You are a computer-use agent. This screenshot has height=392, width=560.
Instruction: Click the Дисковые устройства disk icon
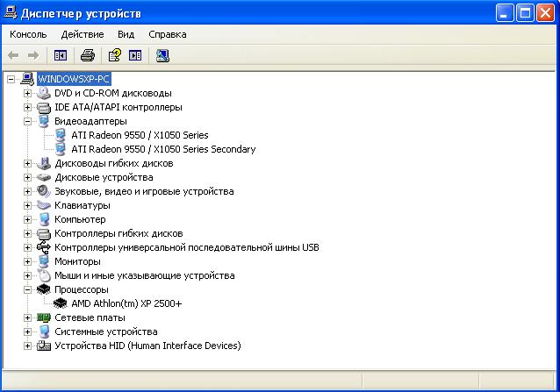(44, 177)
